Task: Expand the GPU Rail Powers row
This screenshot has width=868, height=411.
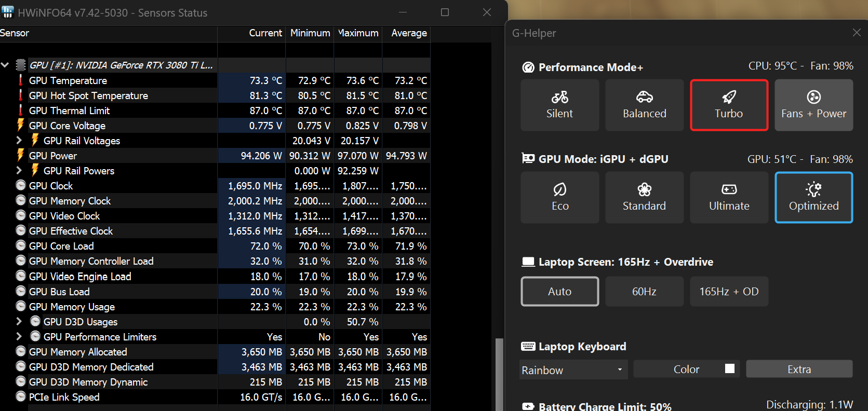Action: [19, 170]
